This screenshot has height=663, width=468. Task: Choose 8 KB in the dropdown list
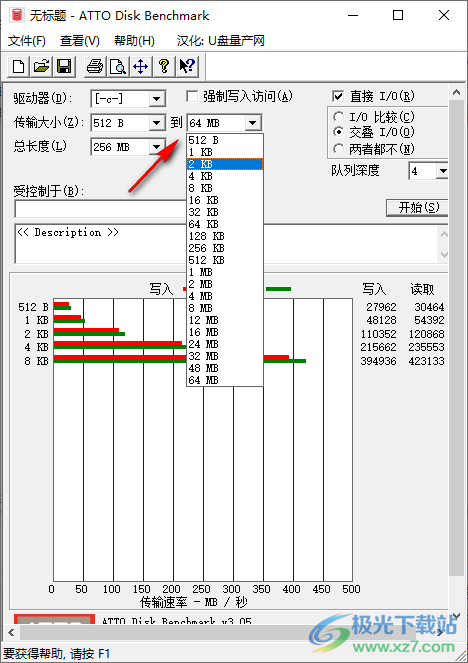225,188
